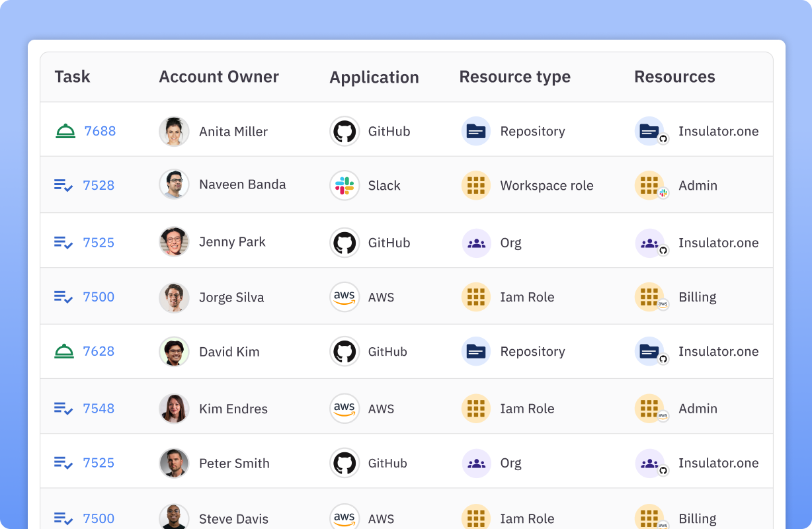This screenshot has height=529, width=812.
Task: Open task link 7528
Action: 99,186
